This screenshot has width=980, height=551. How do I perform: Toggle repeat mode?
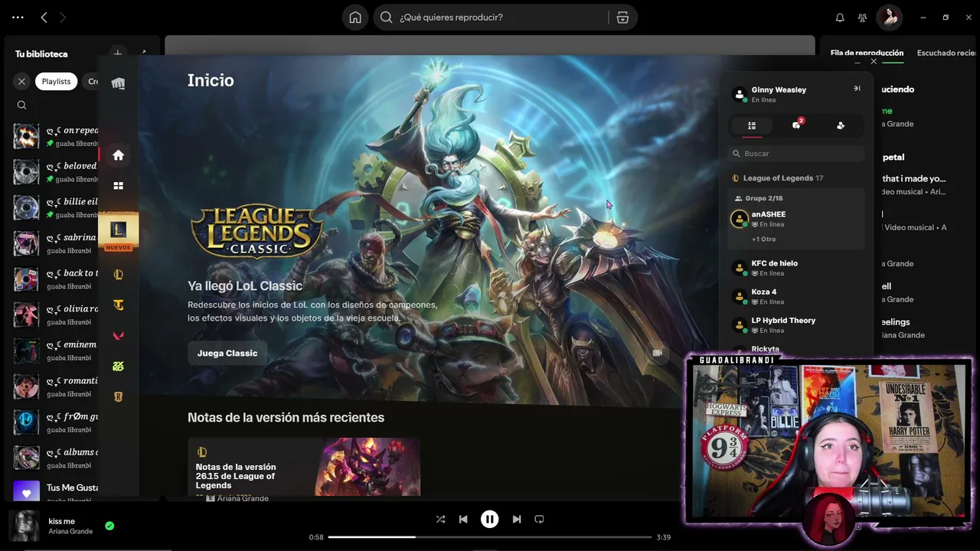click(x=539, y=519)
